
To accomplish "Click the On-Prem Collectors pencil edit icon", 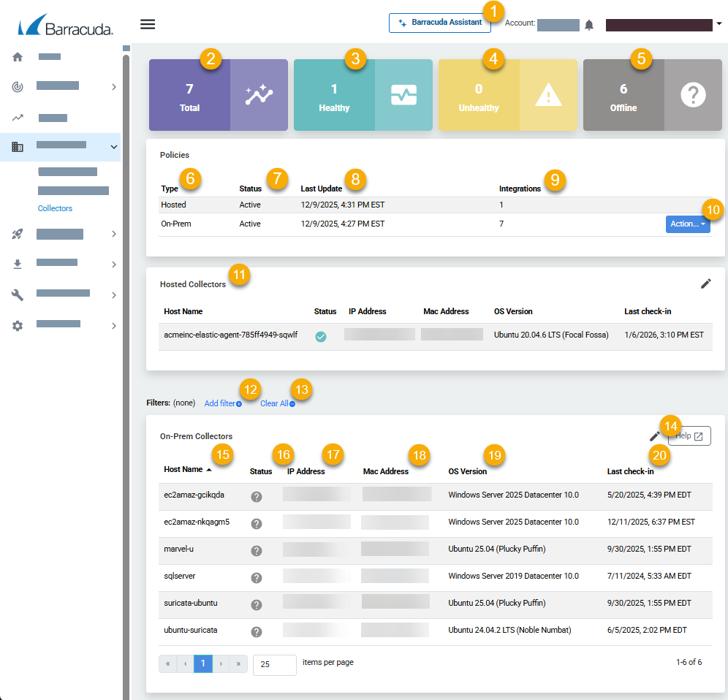I will point(654,436).
